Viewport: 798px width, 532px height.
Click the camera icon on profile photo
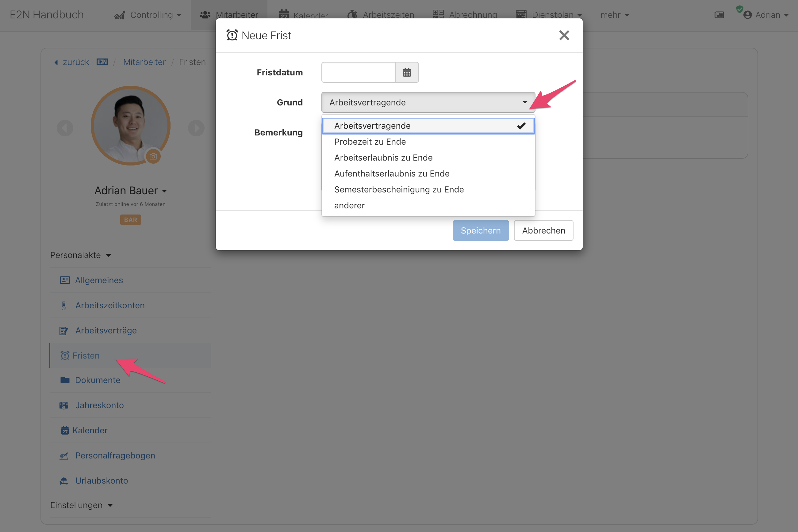pyautogui.click(x=153, y=156)
